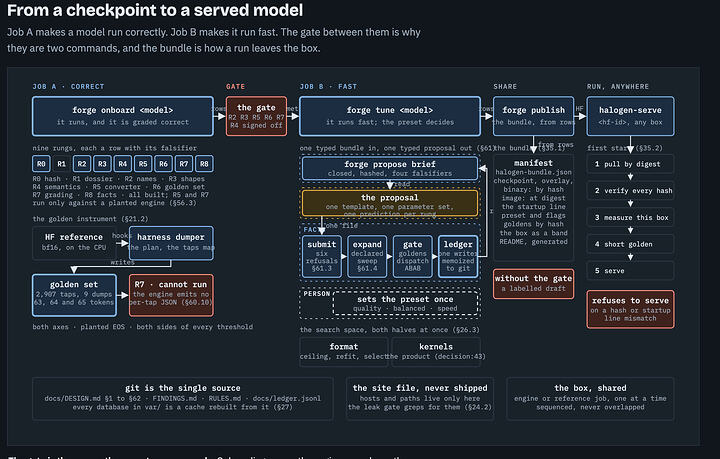Click the "forge propose brief" box
This screenshot has width=720, height=459.
pos(390,168)
